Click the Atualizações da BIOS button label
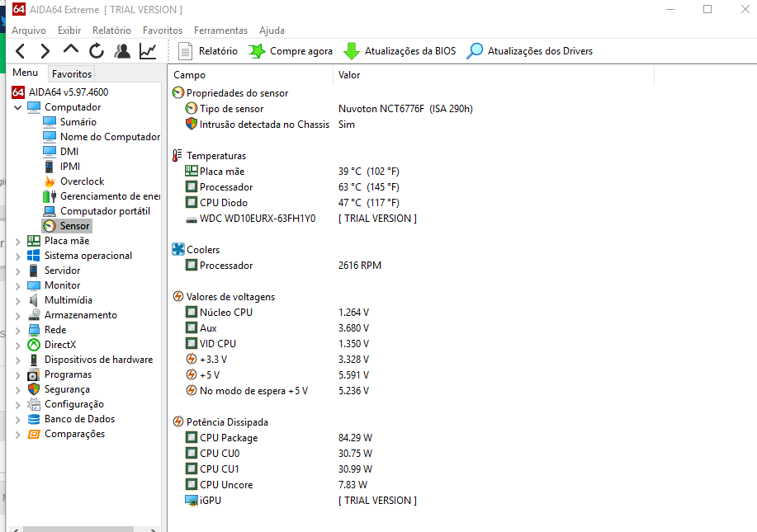 (x=410, y=51)
